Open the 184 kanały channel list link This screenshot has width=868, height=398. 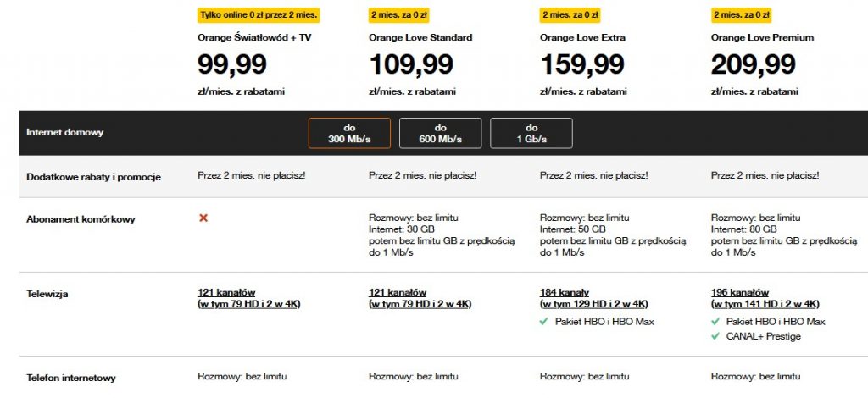click(594, 298)
